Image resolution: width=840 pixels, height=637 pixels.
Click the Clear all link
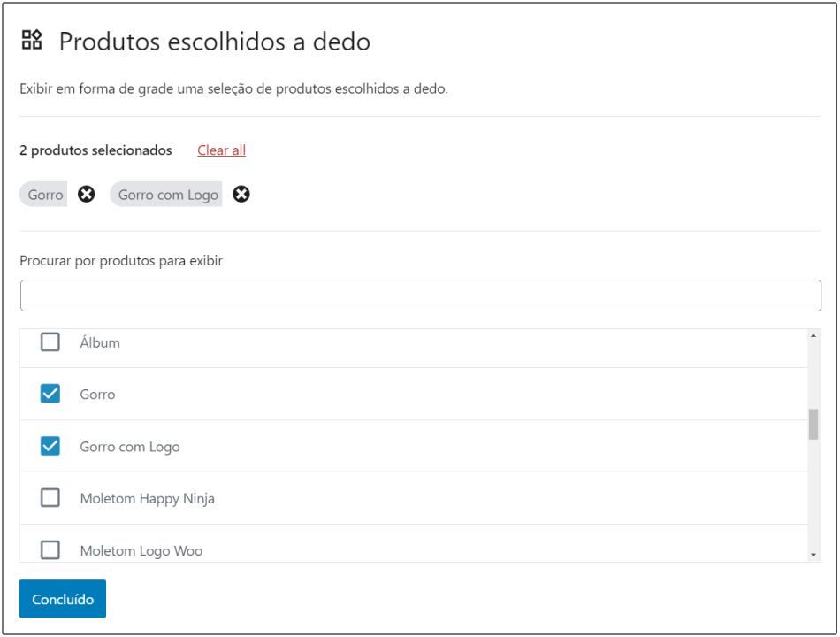click(221, 150)
